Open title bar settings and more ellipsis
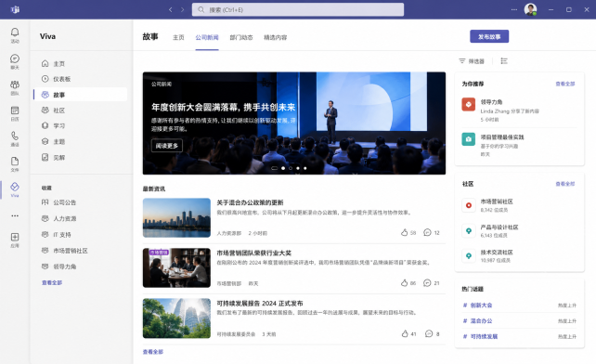This screenshot has height=364, width=596. 514,9
